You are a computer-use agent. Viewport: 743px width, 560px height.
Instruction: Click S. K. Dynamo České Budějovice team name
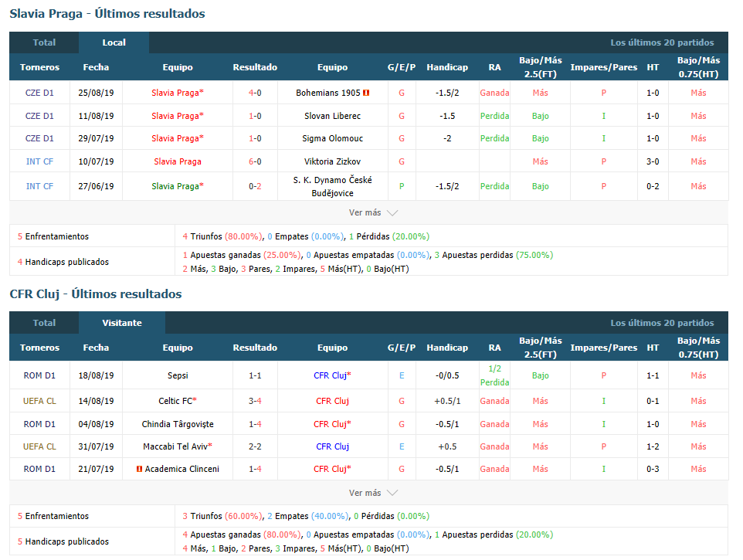[x=332, y=187]
